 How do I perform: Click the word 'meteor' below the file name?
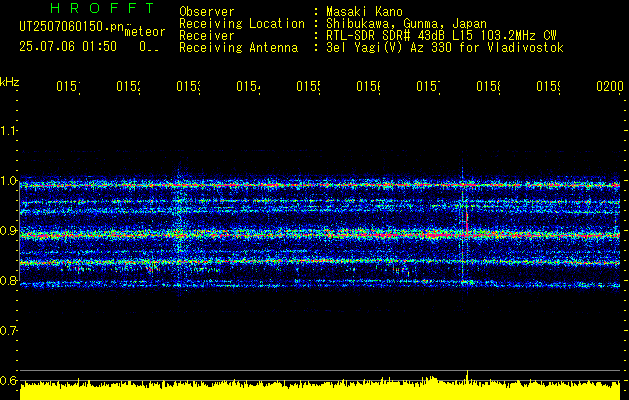(x=145, y=32)
